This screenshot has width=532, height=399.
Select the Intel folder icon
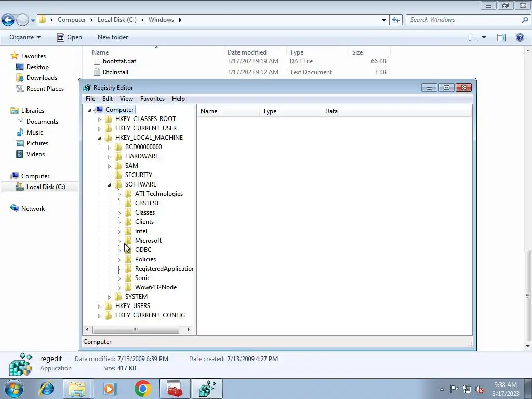(128, 231)
